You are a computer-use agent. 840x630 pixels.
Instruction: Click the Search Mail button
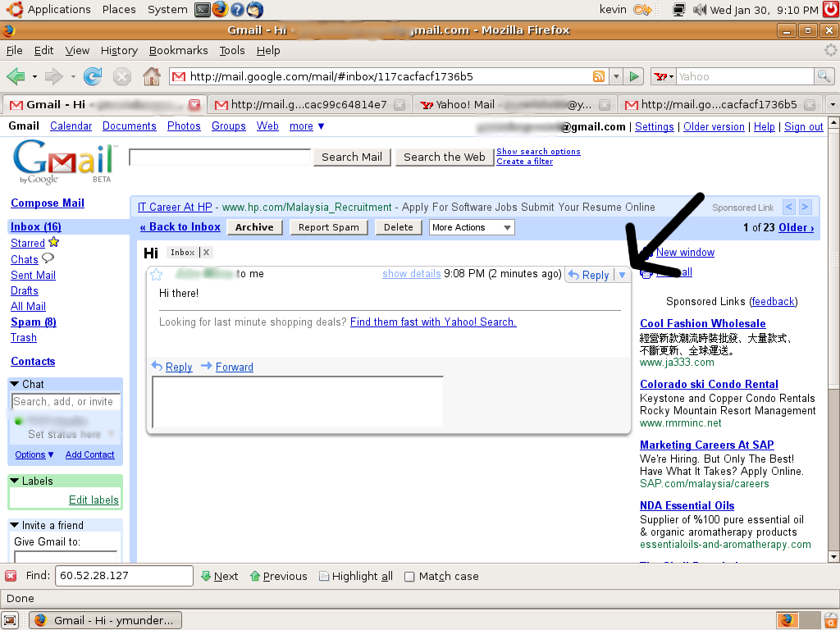pos(352,157)
